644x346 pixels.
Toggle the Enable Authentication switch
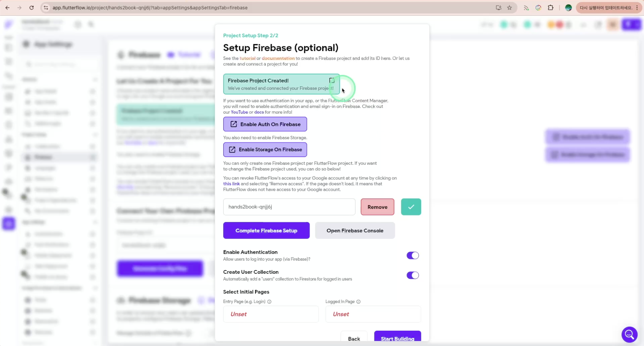(x=413, y=255)
